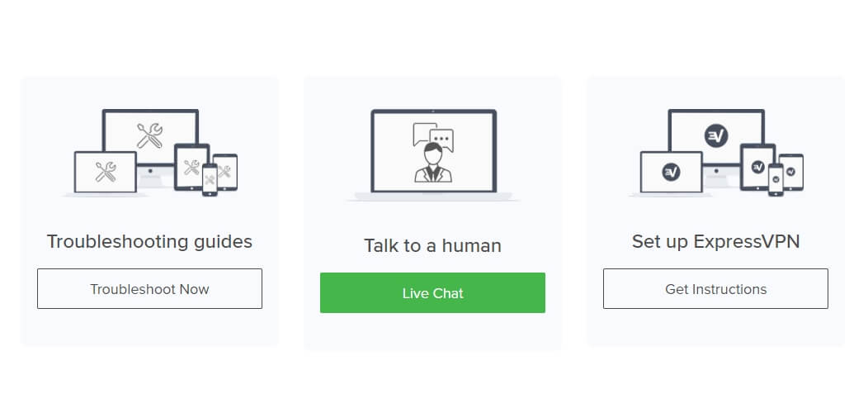Click the Troubleshoot Now button
This screenshot has height=408, width=868.
pos(149,289)
